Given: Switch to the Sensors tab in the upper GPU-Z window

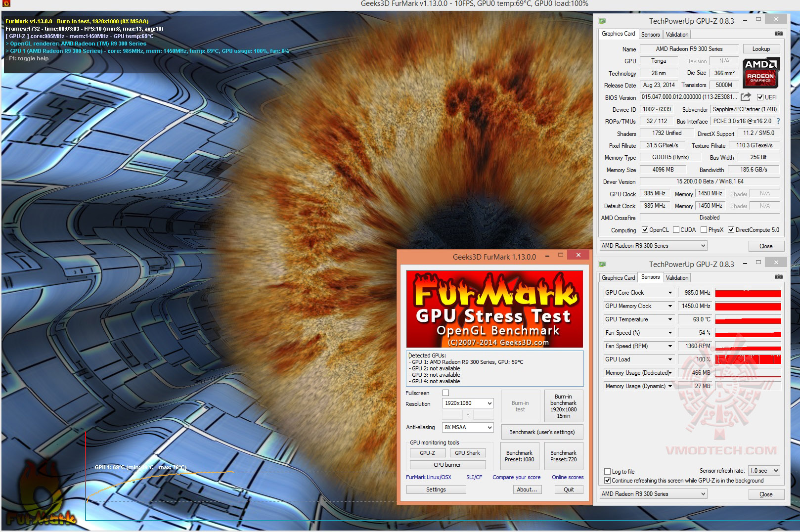Looking at the screenshot, I should click(x=650, y=35).
